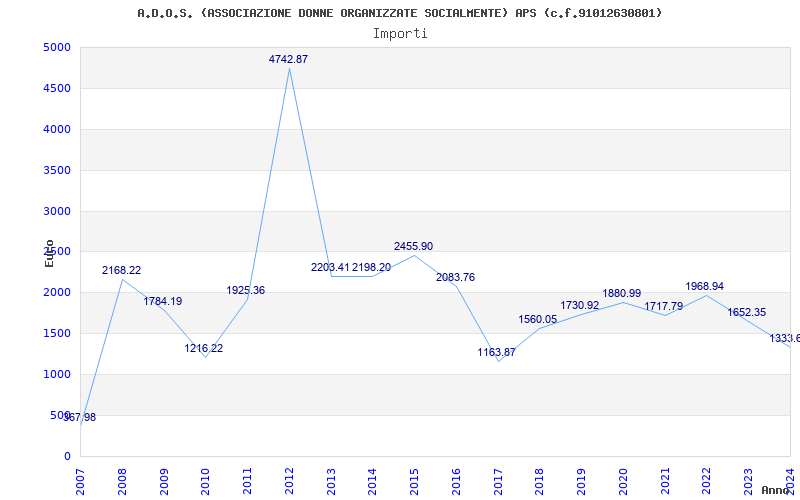Click the 1560.05 data label
This screenshot has height=500, width=800.
[x=538, y=319]
